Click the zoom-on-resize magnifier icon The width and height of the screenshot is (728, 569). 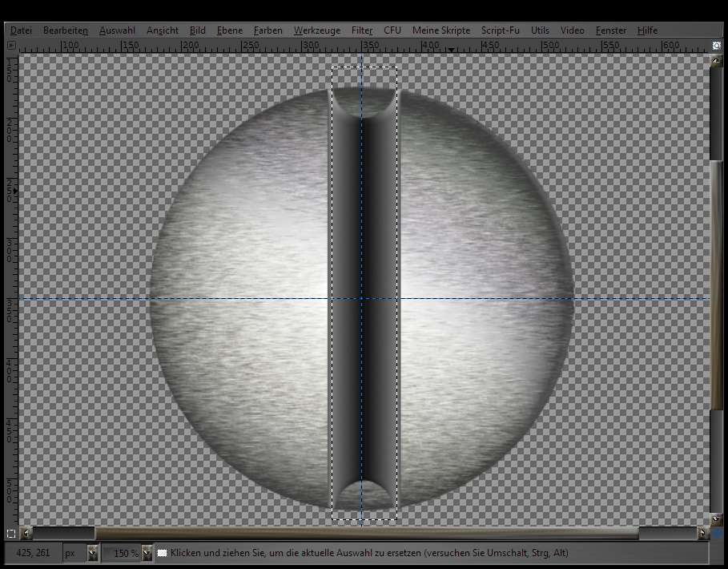(716, 46)
